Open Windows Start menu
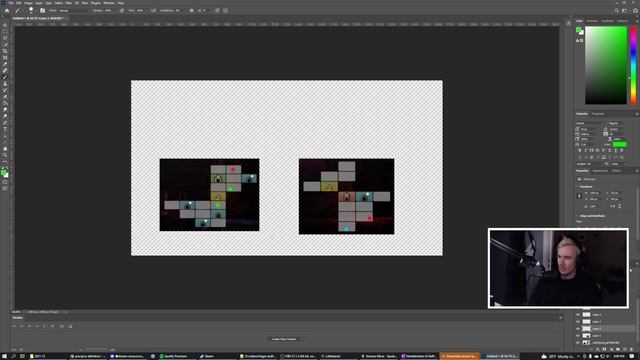Screen dimensions: 640x360 (x=4, y=356)
